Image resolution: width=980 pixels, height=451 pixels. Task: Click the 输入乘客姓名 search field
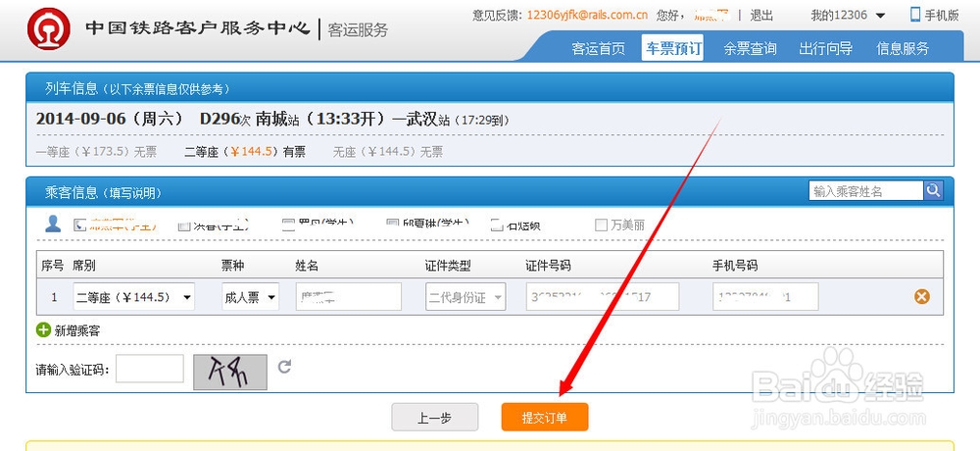pos(865,191)
